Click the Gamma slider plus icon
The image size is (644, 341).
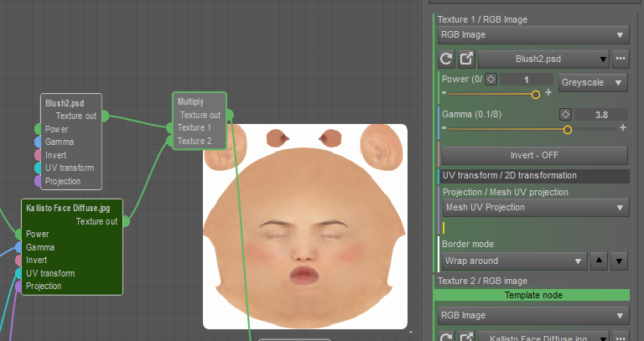(623, 127)
